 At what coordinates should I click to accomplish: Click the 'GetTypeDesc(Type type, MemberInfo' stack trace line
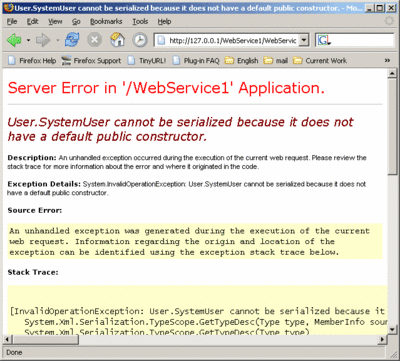point(206,322)
